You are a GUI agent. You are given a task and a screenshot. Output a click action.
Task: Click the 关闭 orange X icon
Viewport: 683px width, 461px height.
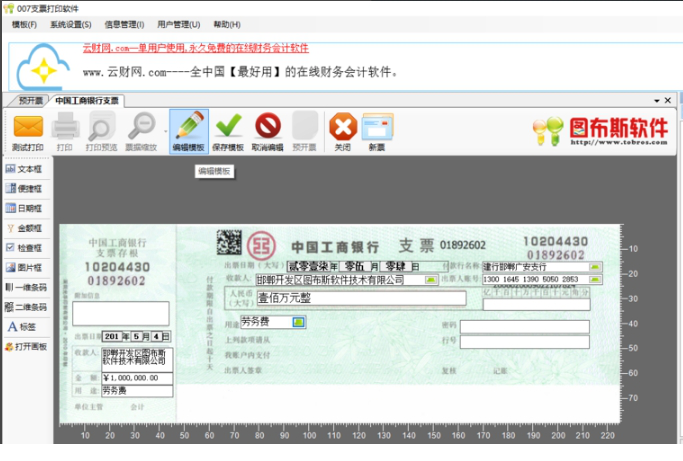(343, 126)
